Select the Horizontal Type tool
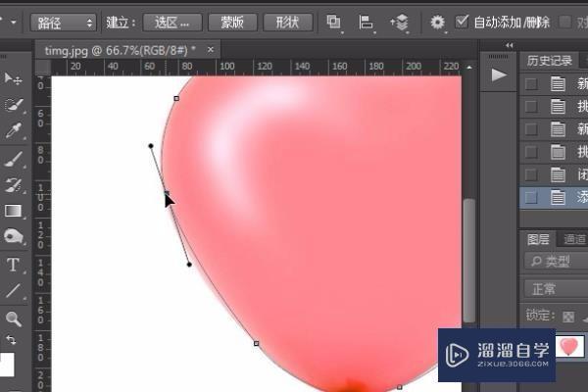The image size is (588, 392). pyautogui.click(x=14, y=265)
